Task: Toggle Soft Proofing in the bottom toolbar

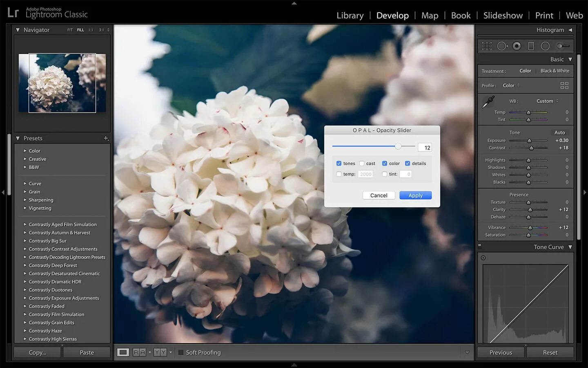Action: pyautogui.click(x=180, y=352)
